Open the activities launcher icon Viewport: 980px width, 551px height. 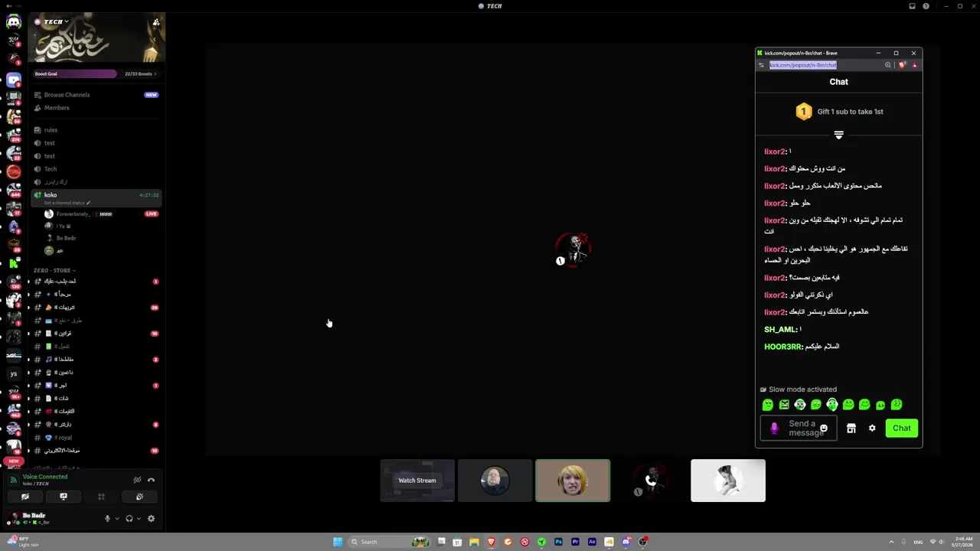click(101, 497)
